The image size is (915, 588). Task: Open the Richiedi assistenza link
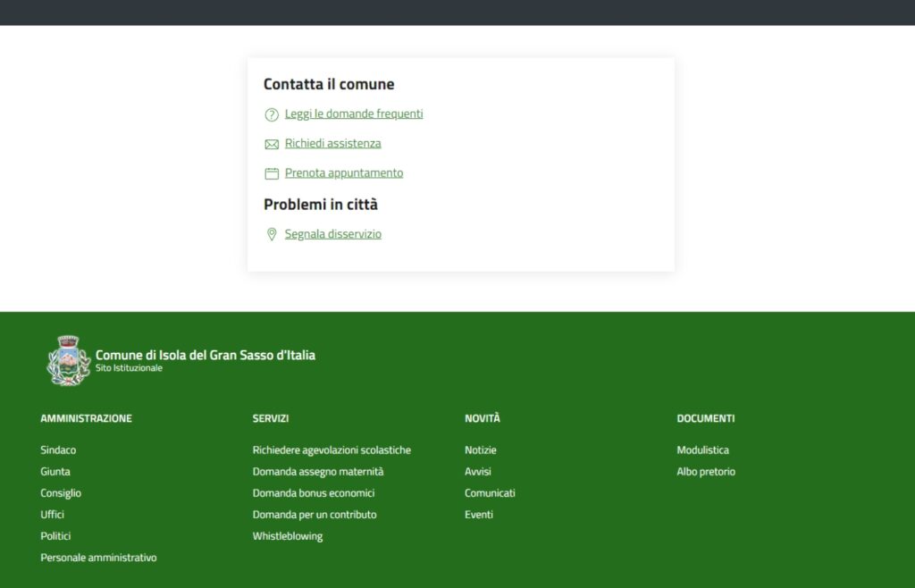click(332, 143)
